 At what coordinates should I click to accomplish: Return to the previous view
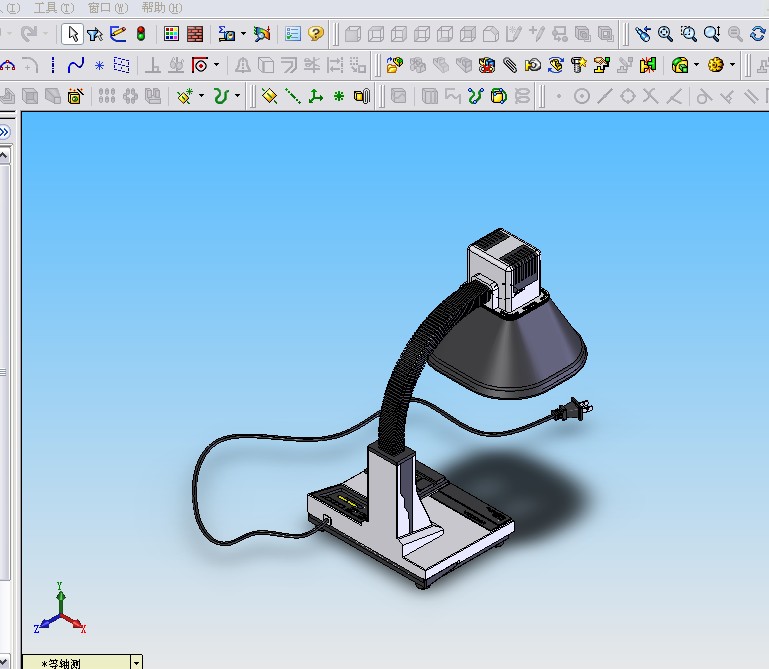642,34
